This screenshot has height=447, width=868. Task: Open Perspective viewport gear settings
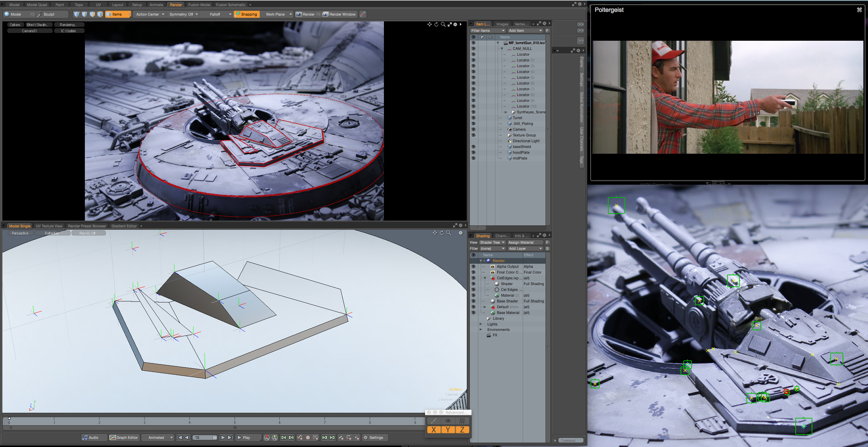(x=461, y=233)
